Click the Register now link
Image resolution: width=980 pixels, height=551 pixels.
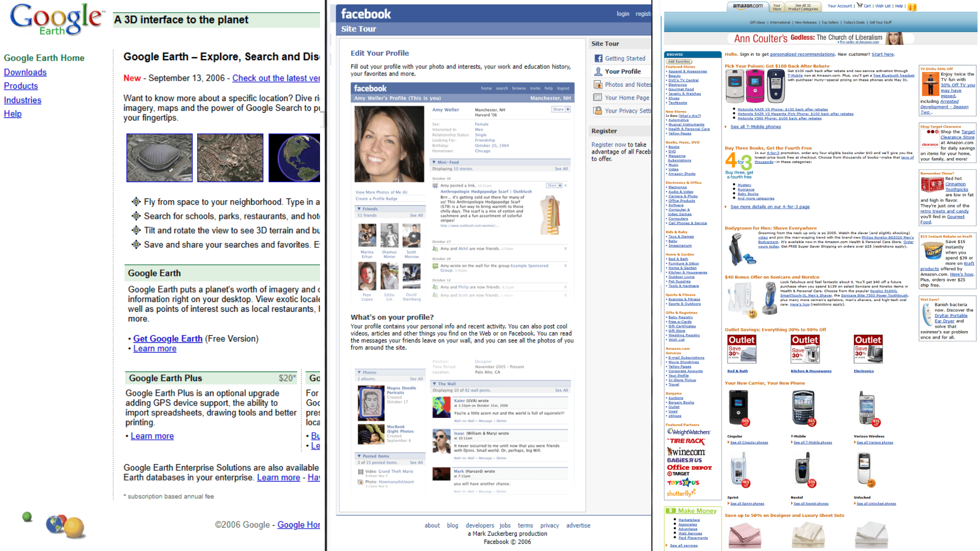(x=608, y=145)
